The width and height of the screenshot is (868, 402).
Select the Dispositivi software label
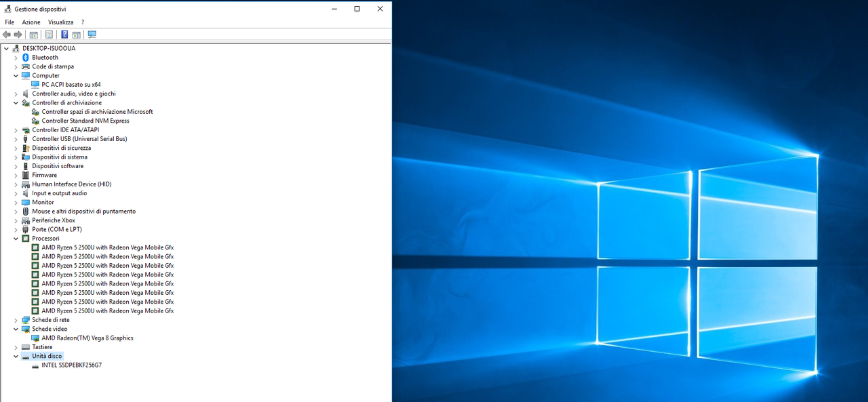[58, 166]
